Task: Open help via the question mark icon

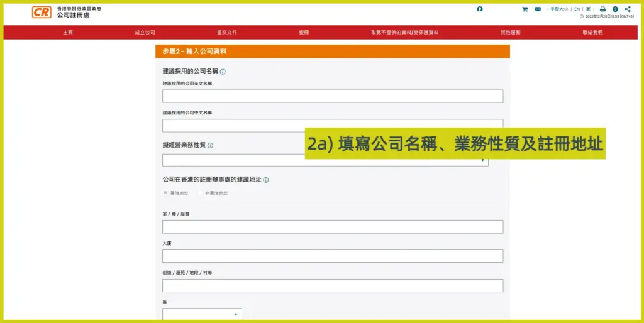Action: coord(615,9)
